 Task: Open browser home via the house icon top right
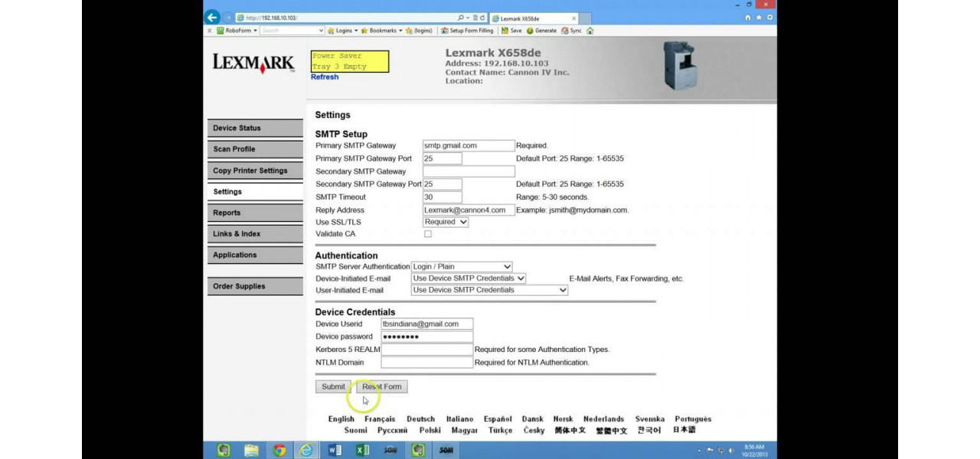pyautogui.click(x=748, y=17)
